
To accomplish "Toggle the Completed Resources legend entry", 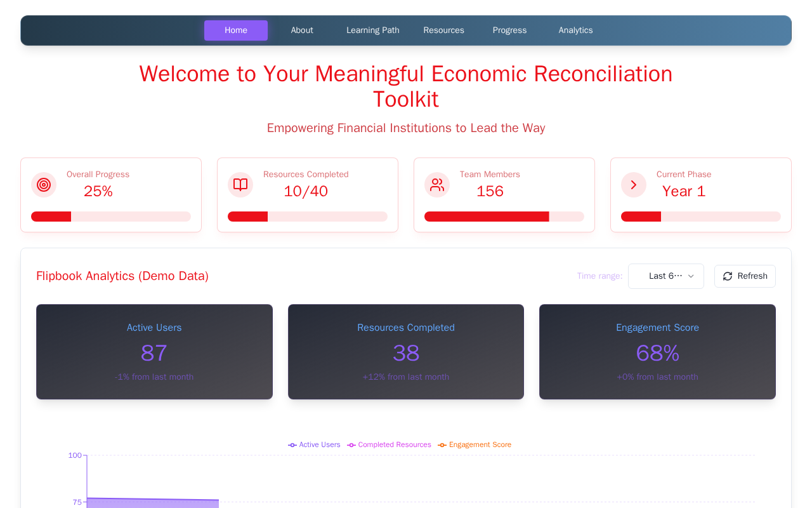I will [x=389, y=445].
